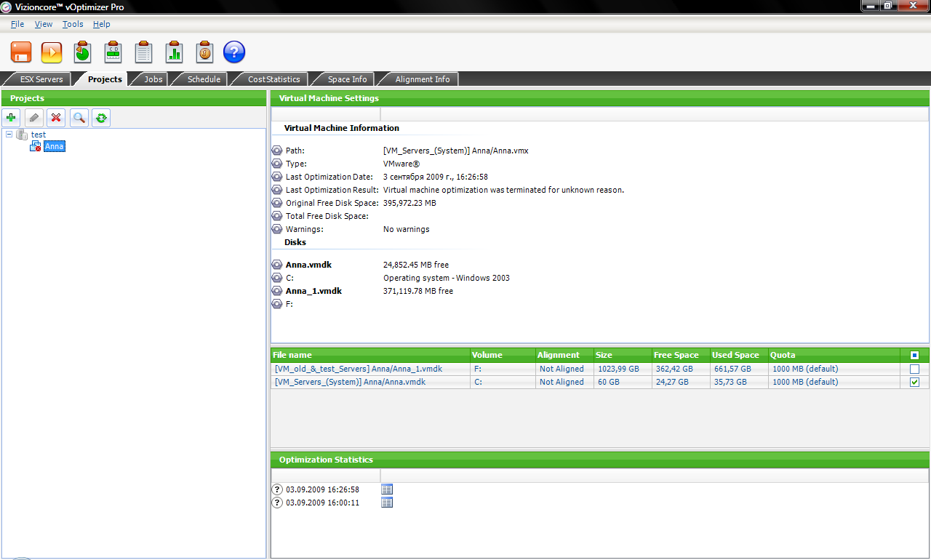Open report for 03.09.2009 16:26:58 optimization
Viewport: 931px width, 560px height.
387,489
